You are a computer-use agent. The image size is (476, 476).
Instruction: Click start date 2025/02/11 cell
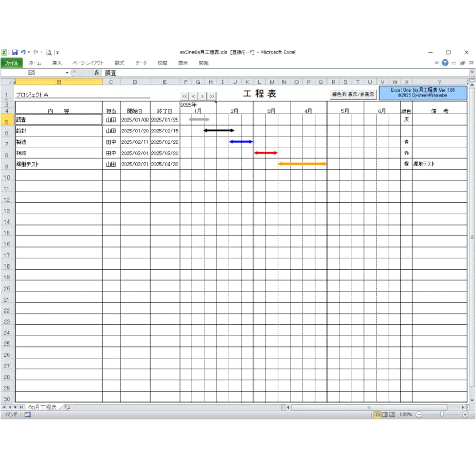(135, 142)
